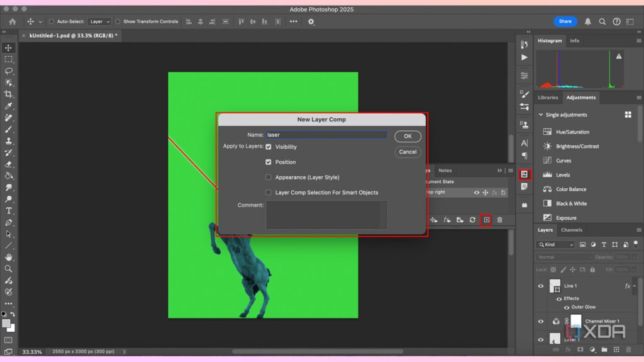Image resolution: width=644 pixels, height=362 pixels.
Task: Open the Move tool preset picker arrow
Action: pos(40,22)
